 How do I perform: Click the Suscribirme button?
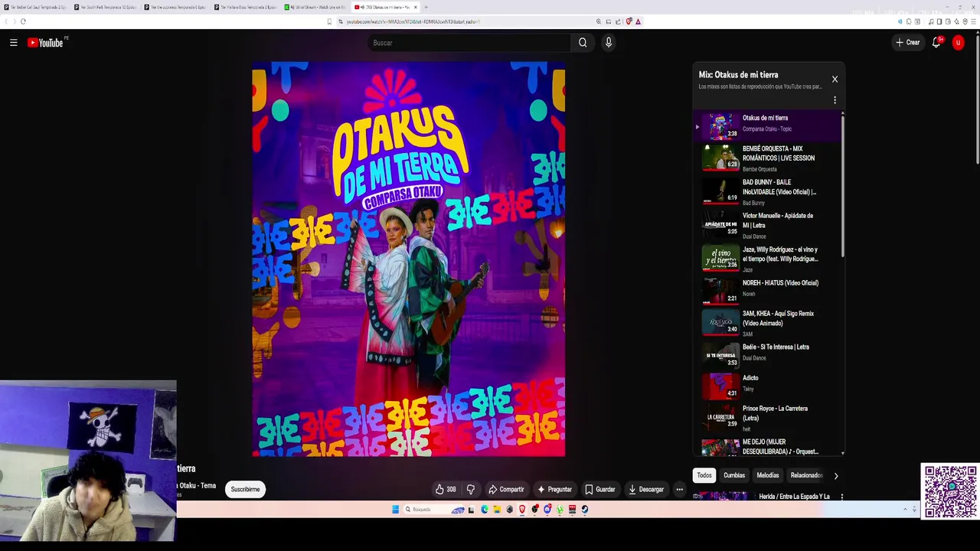pos(246,489)
